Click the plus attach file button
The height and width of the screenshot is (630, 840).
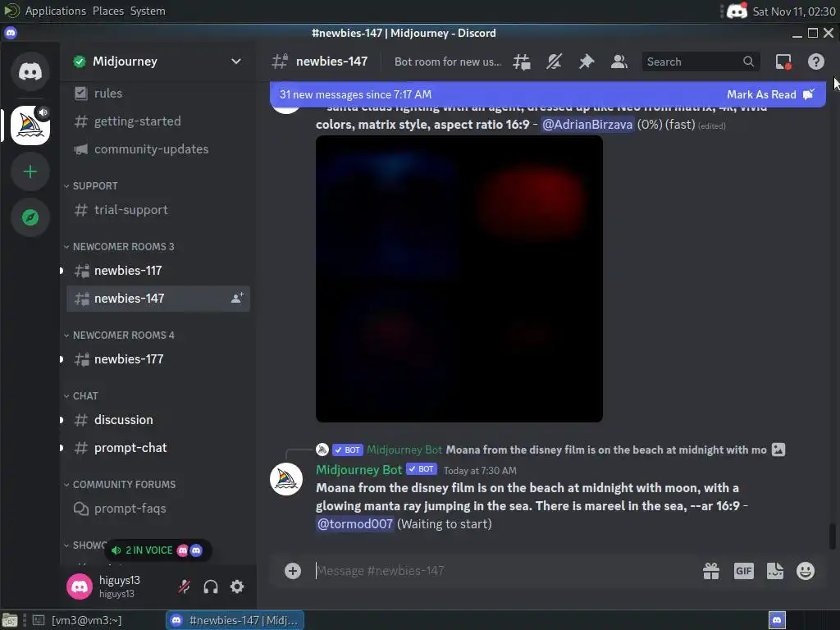click(x=293, y=571)
